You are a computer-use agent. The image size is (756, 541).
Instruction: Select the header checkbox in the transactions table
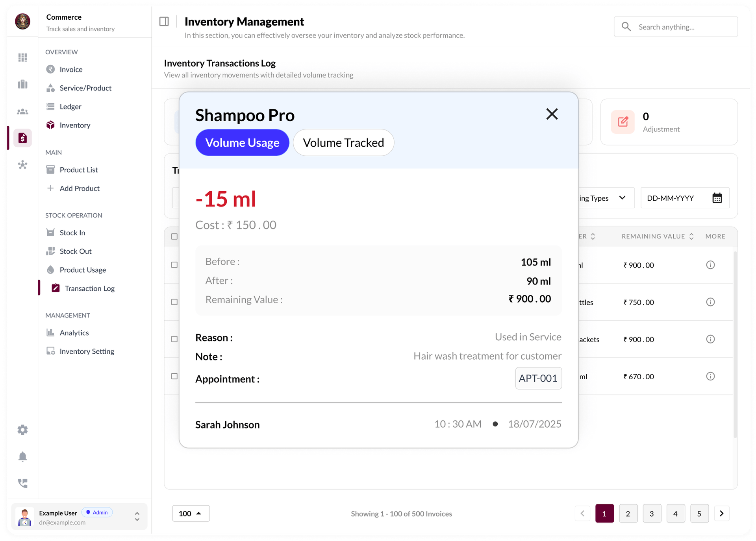pos(174,236)
